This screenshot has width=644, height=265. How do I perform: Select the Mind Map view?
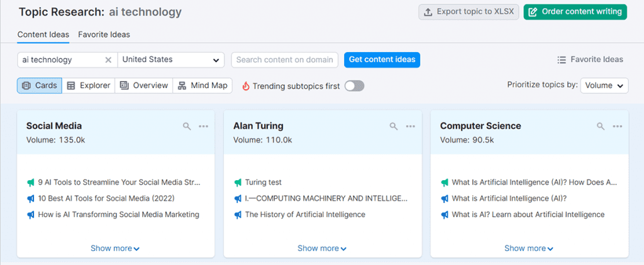pyautogui.click(x=203, y=85)
